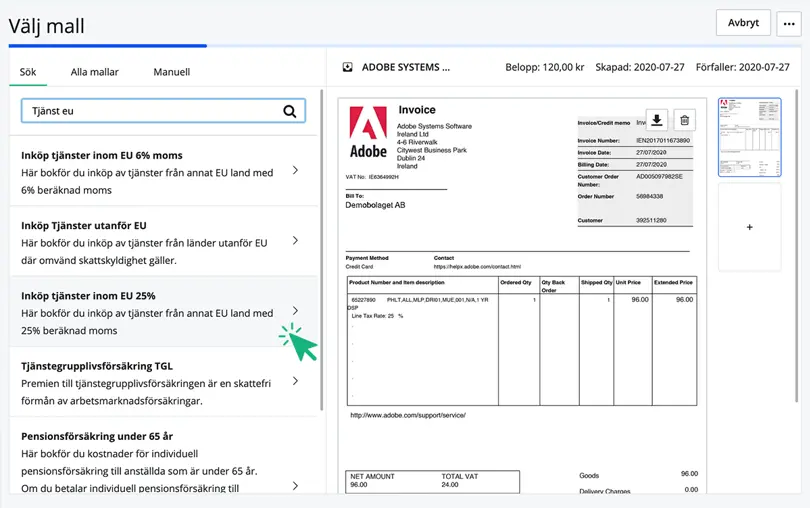
Task: Delete invoice with trash icon
Action: (x=684, y=120)
